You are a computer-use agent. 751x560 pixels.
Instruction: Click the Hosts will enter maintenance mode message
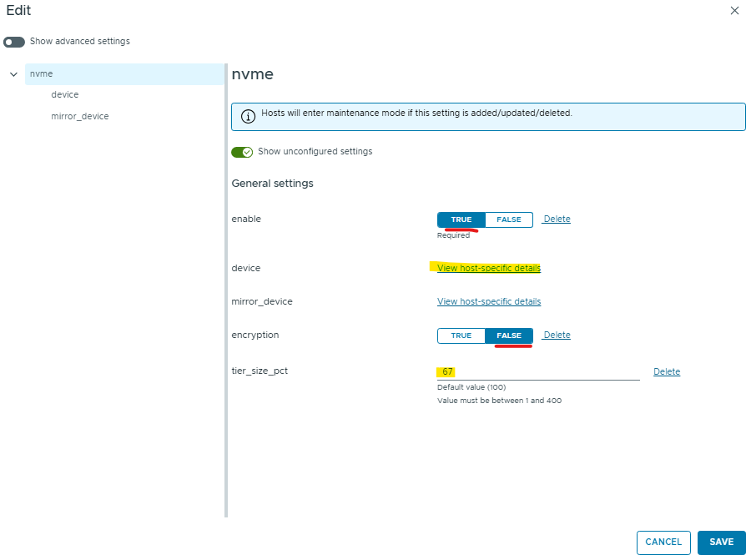coord(416,113)
